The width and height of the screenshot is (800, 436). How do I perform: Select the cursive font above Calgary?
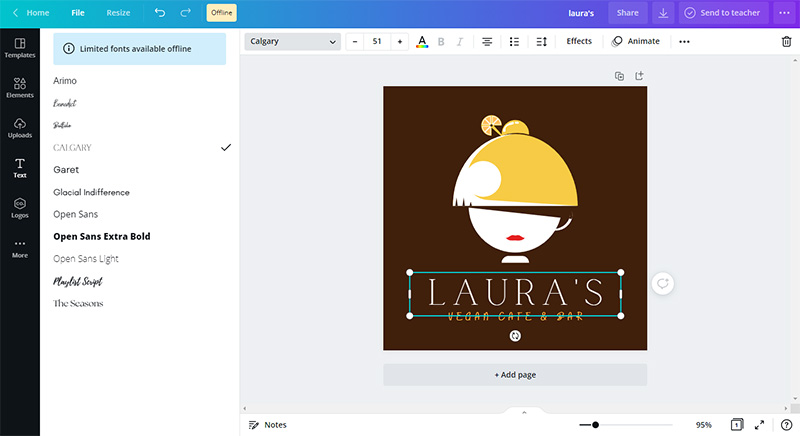coord(62,125)
